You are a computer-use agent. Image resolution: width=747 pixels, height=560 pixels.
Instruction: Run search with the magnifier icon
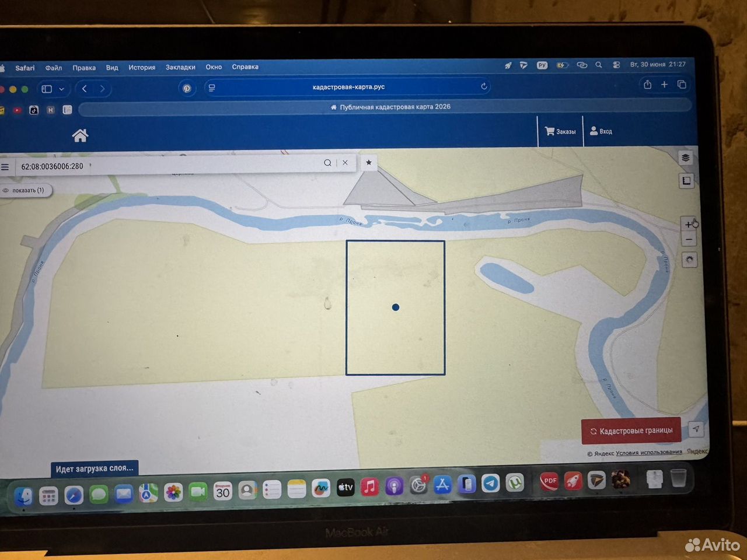[x=327, y=163]
